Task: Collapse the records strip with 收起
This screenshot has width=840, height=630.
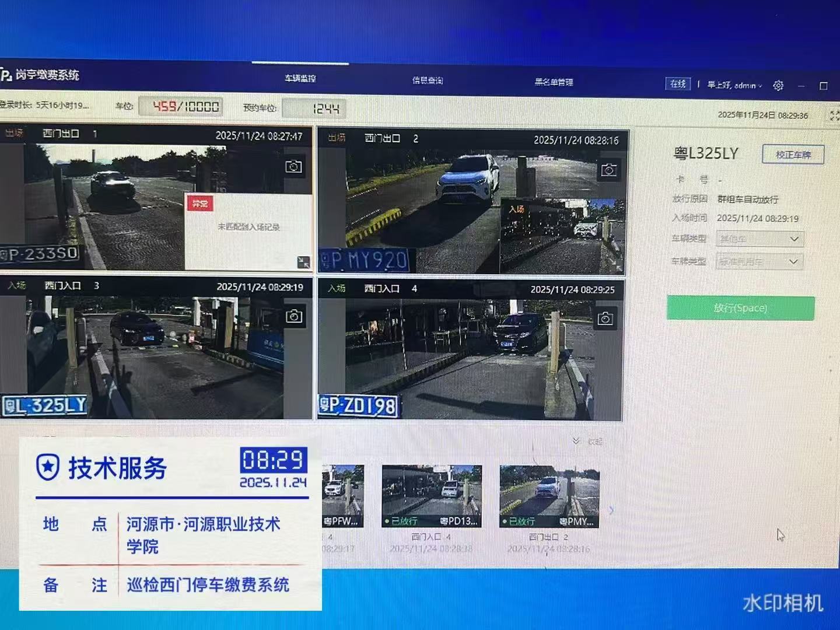Action: click(x=588, y=442)
